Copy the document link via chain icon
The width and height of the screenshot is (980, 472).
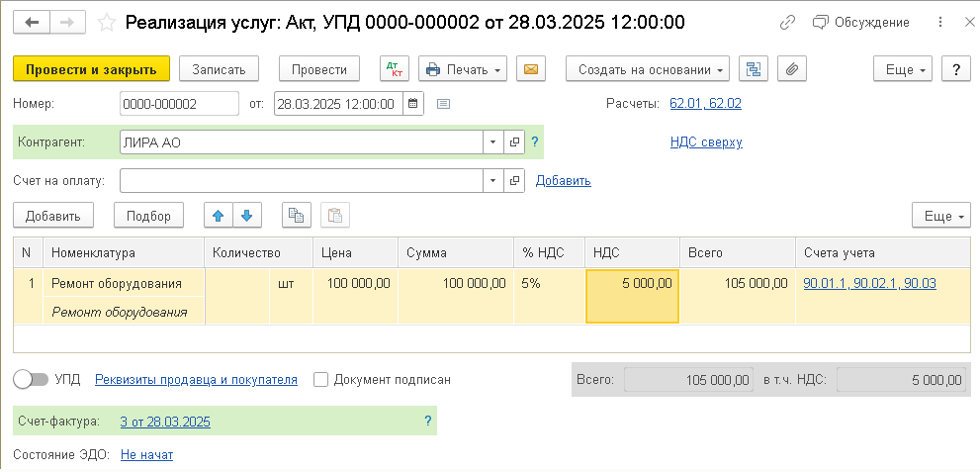(x=787, y=22)
